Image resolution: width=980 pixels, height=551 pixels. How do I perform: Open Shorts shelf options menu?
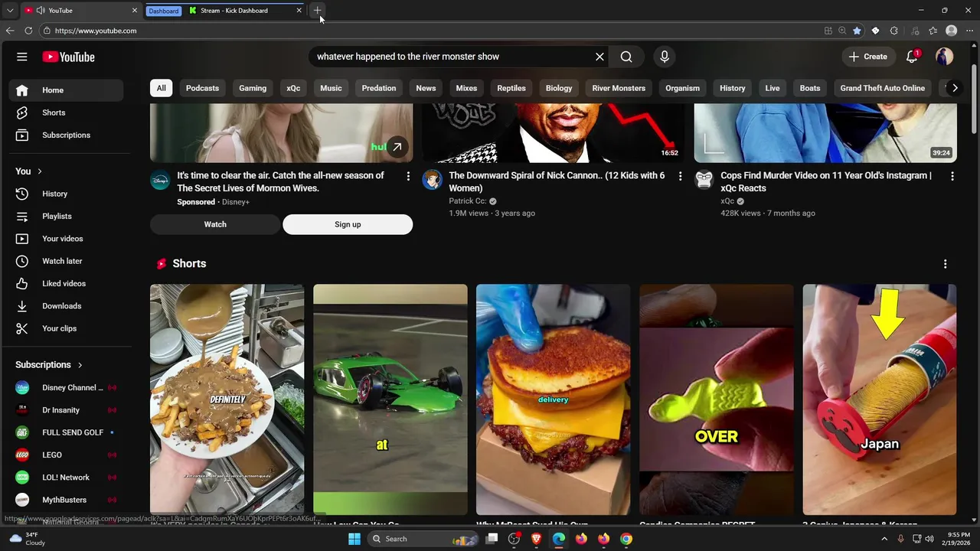coord(945,264)
